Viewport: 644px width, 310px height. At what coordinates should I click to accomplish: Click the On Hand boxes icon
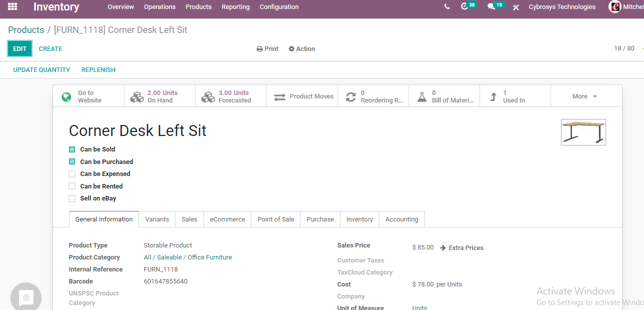pos(137,97)
